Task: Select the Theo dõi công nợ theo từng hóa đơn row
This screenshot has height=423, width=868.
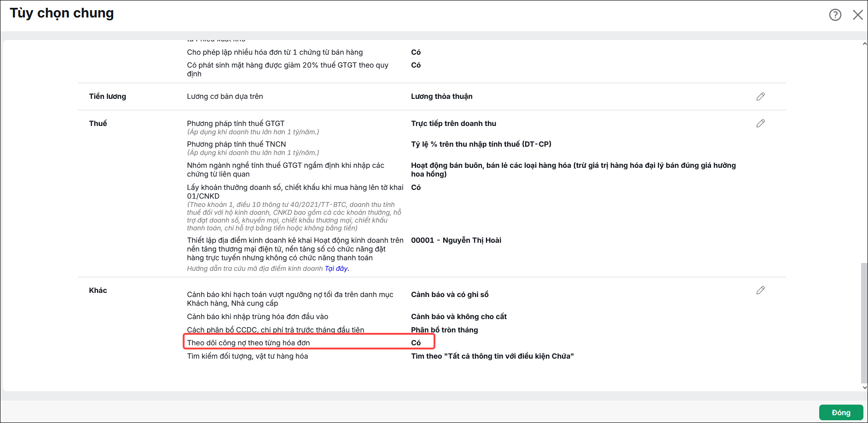Action: point(309,343)
